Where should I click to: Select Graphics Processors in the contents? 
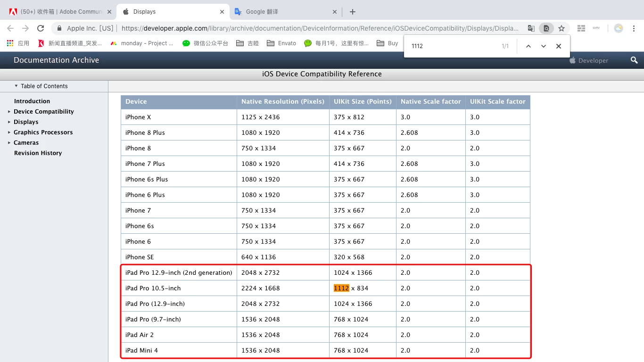coord(43,132)
